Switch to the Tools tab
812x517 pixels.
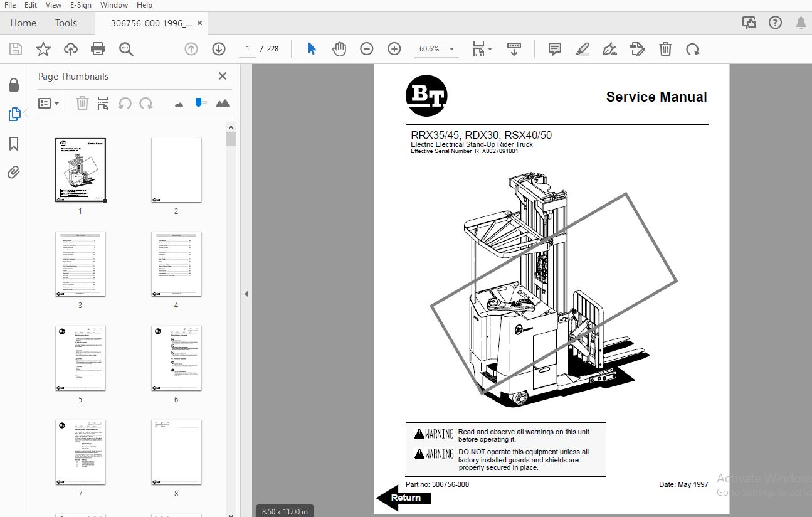66,23
